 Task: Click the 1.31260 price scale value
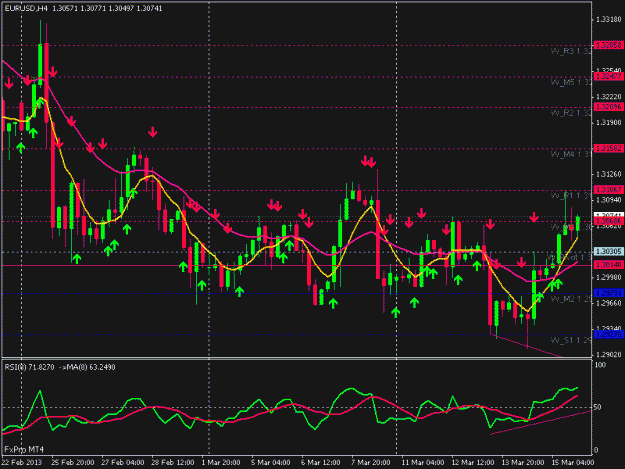coord(609,174)
